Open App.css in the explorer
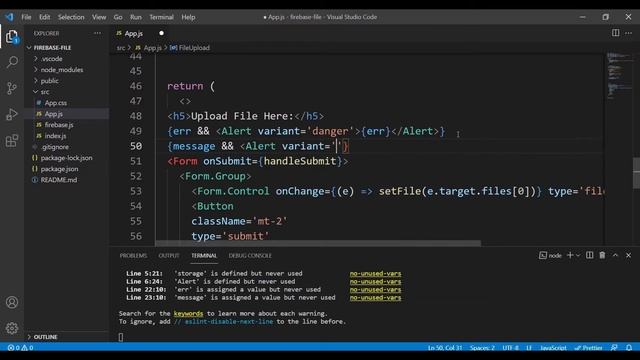Viewport: 640px width, 360px height. [x=56, y=103]
